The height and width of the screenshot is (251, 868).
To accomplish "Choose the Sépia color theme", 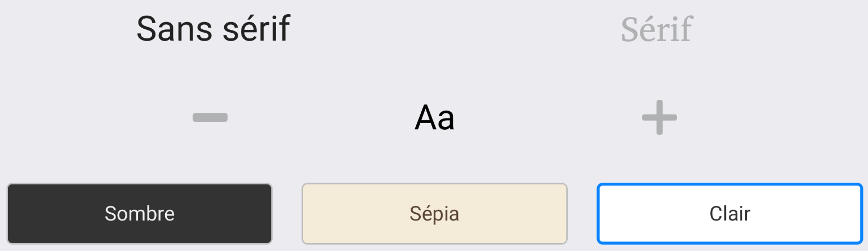I will click(434, 214).
